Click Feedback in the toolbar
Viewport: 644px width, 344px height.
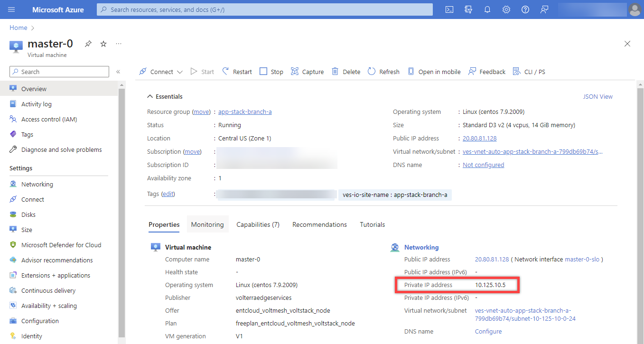(x=487, y=72)
